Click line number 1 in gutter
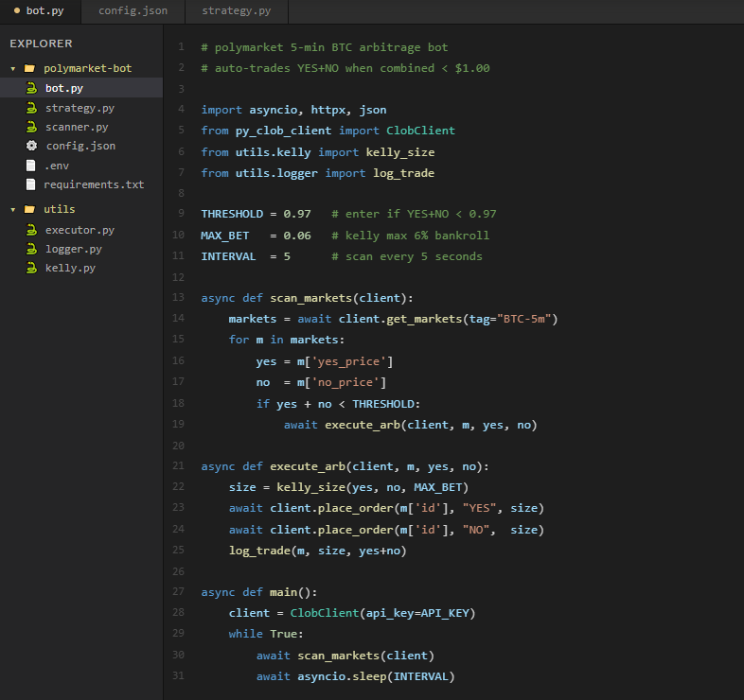 181,47
